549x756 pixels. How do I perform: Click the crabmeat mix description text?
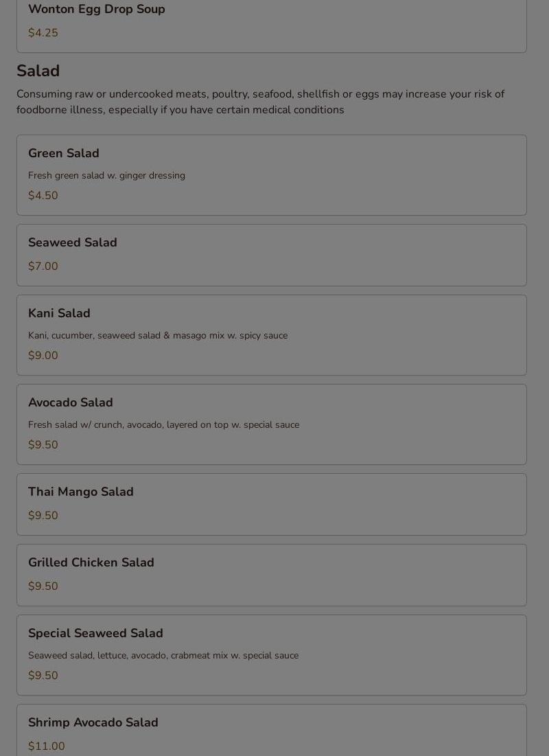(x=163, y=656)
